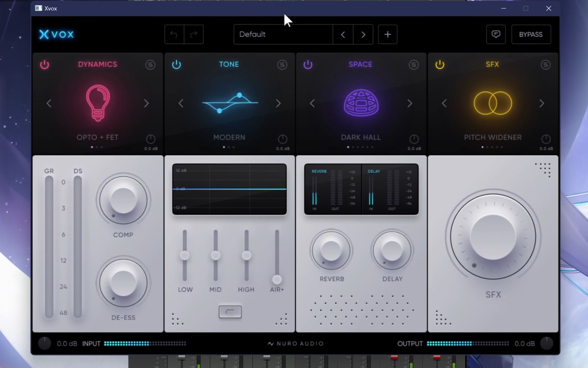Click the GR gain reduction meter
588x368 pixels.
49,247
